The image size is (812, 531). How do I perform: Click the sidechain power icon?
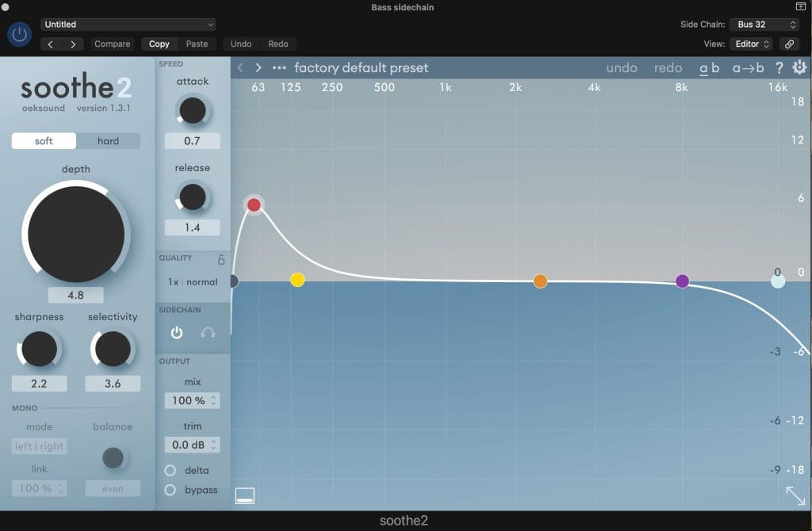[177, 333]
